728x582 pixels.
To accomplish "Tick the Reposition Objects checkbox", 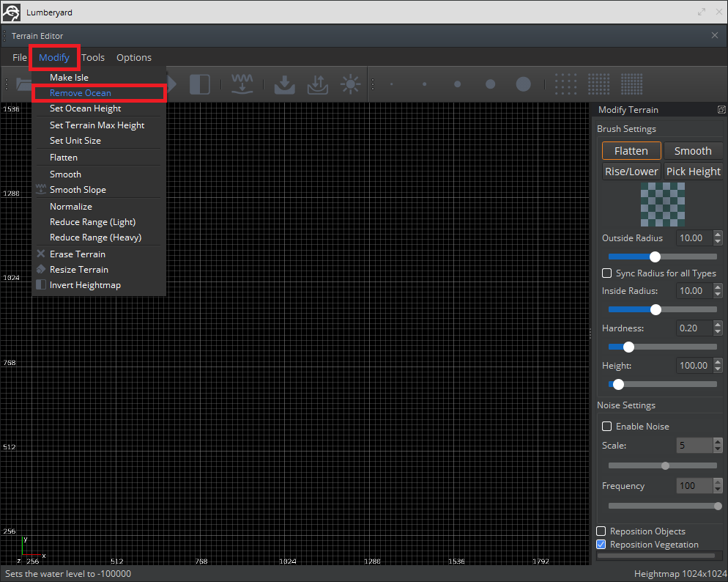I will click(601, 531).
